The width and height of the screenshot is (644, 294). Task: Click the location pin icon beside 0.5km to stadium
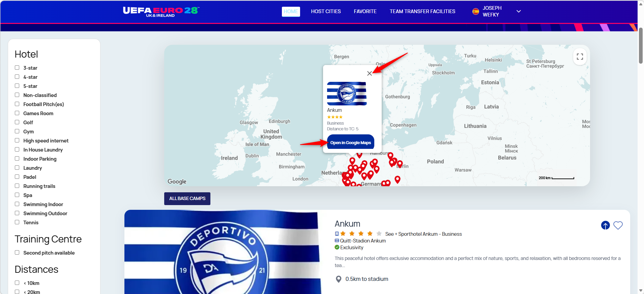pos(339,279)
